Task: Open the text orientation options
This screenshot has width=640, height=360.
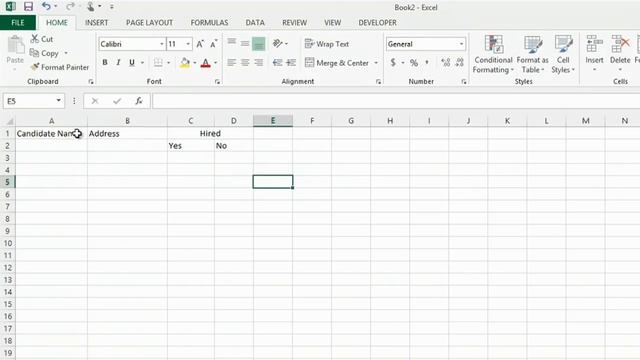Action: coord(280,43)
